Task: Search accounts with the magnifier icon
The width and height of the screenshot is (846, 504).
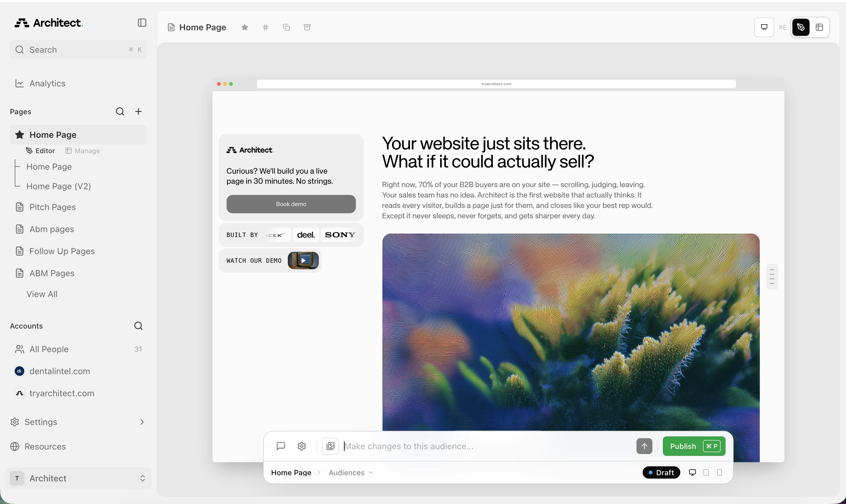Action: [x=138, y=326]
